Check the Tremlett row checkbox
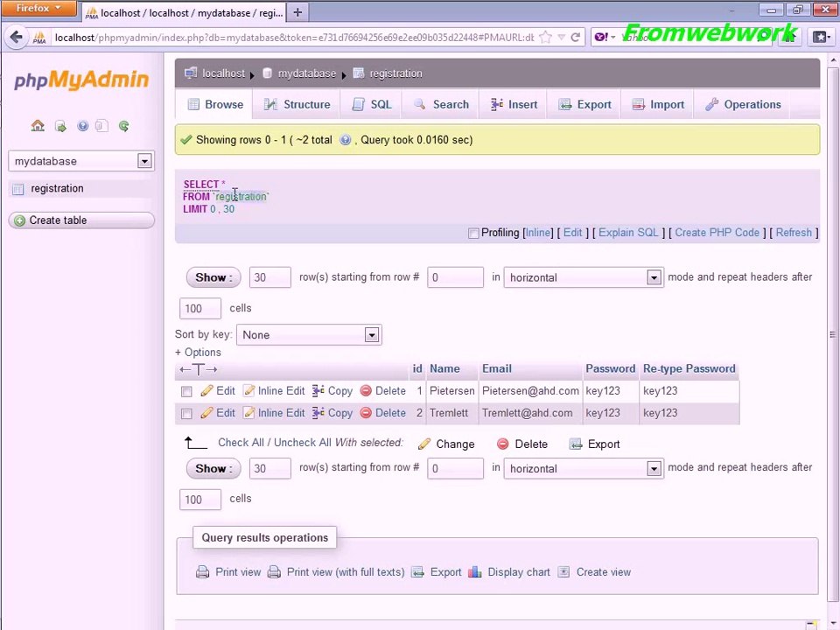Viewport: 840px width, 630px height. point(186,414)
